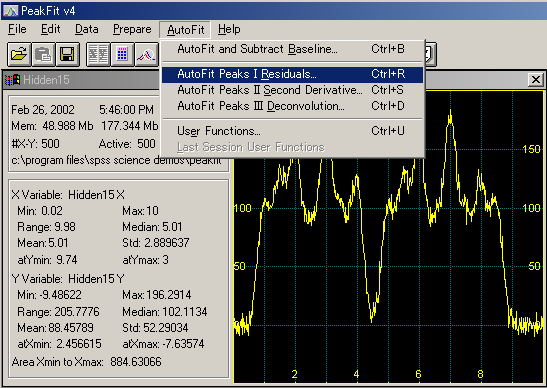547x388 pixels.
Task: Open the File menu
Action: point(17,29)
